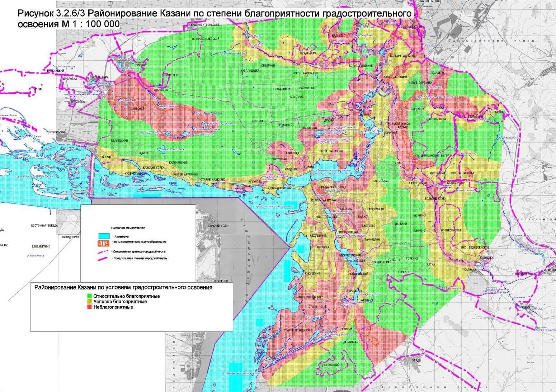Click the cyan 'Акватории' legend swatch
This screenshot has width=556, height=392.
coord(104,236)
